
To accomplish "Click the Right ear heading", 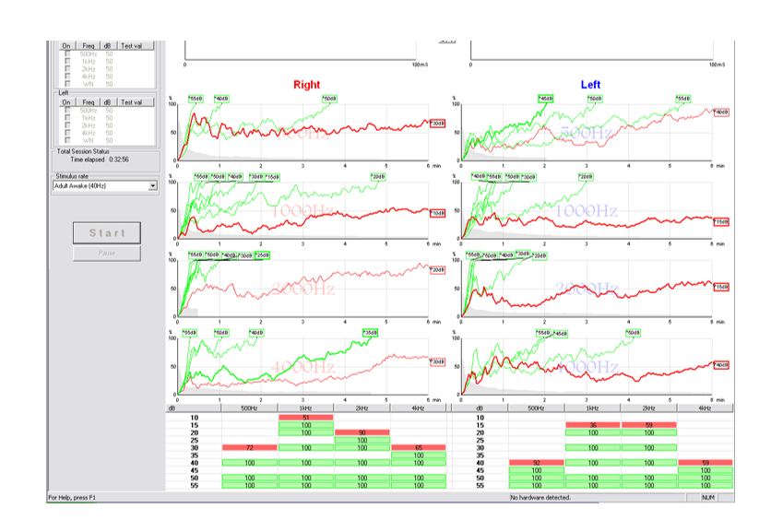I will [x=307, y=85].
